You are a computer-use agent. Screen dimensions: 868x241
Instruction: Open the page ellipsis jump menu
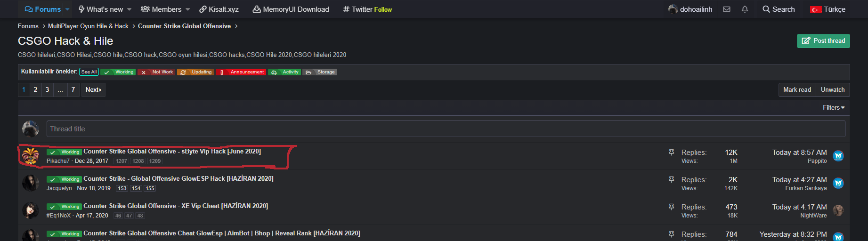(x=60, y=89)
